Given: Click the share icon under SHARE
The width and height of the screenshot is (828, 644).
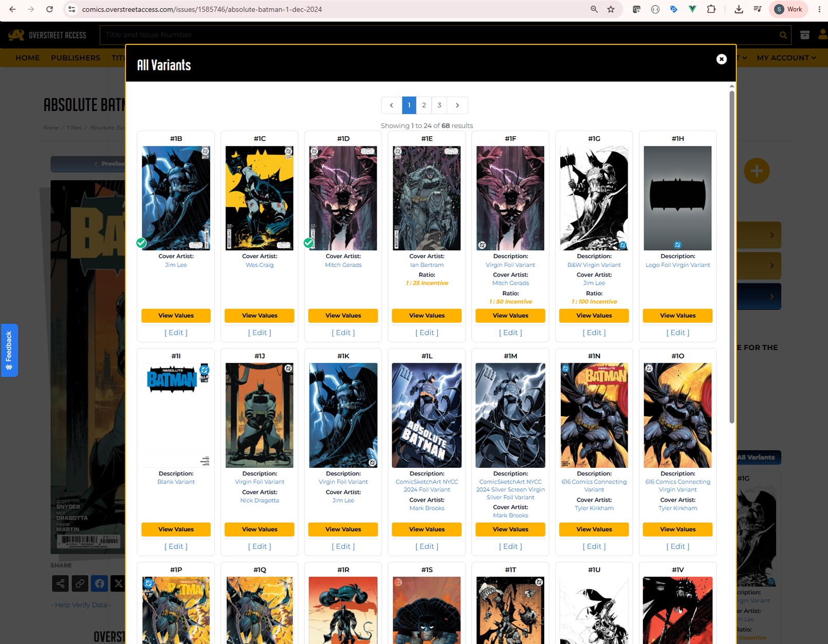Looking at the screenshot, I should click(61, 583).
